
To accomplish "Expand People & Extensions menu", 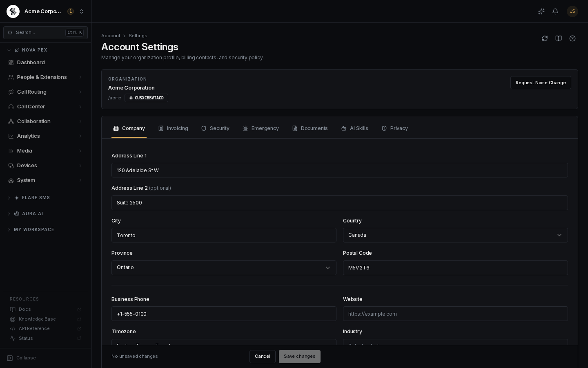I will 45,77.
